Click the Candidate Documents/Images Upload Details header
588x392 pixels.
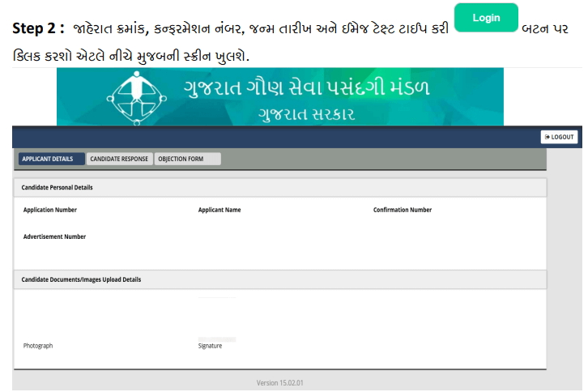81,279
